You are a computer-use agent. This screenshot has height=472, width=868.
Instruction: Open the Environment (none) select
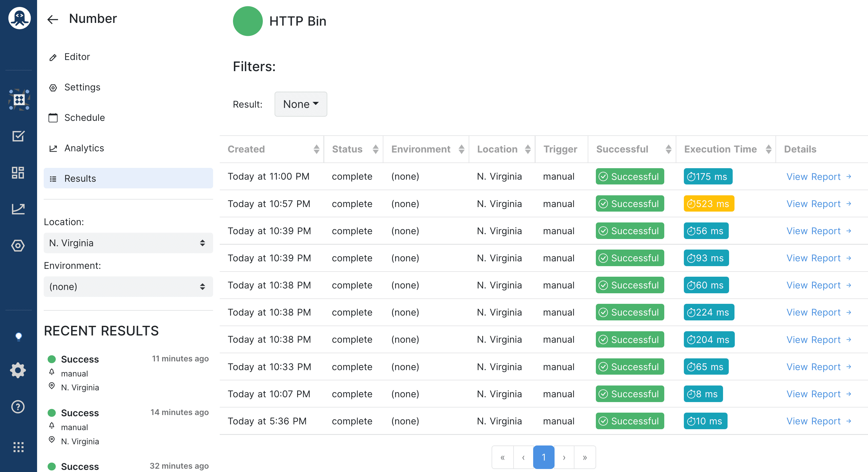pyautogui.click(x=128, y=287)
